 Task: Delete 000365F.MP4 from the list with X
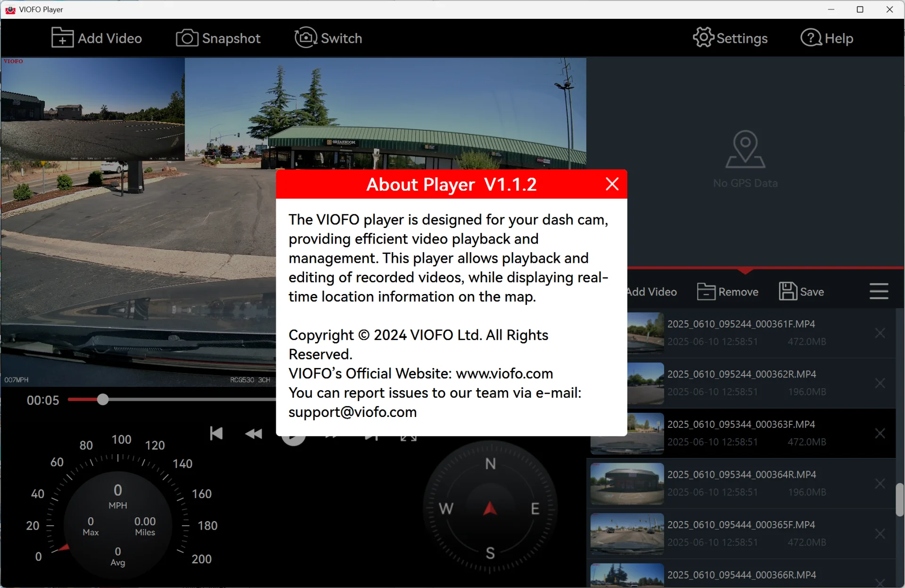(x=880, y=534)
